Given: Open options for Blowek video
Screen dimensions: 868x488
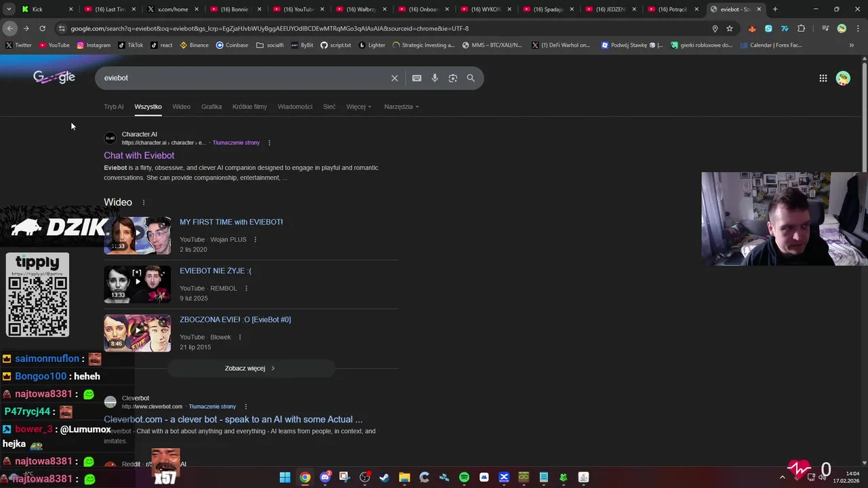Looking at the screenshot, I should point(239,338).
